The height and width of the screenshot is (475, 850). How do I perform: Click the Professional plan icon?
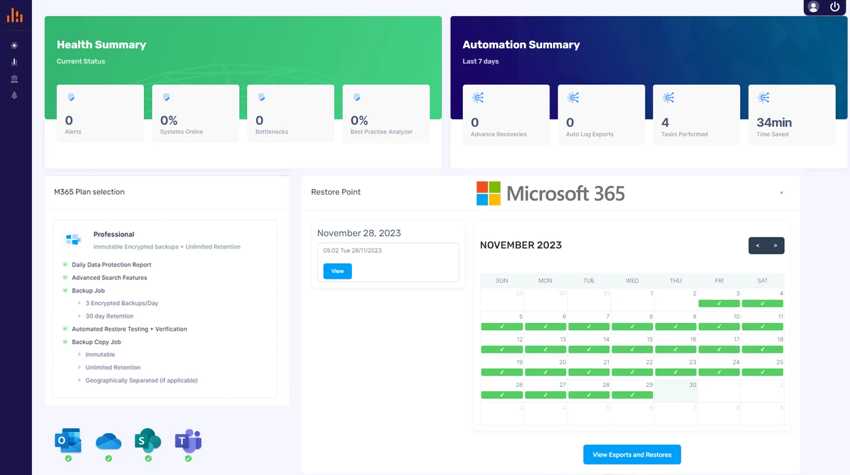pos(73,239)
